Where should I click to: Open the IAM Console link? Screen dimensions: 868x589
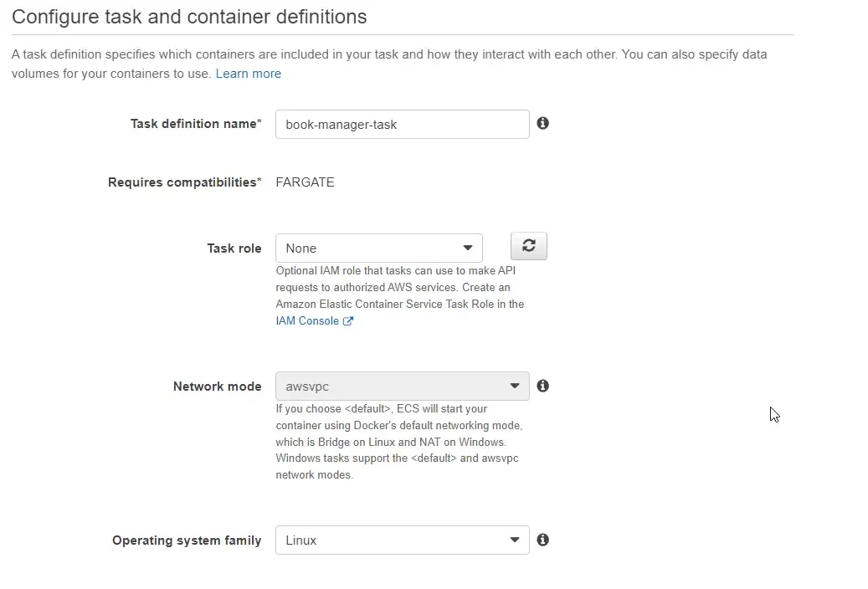pyautogui.click(x=306, y=320)
